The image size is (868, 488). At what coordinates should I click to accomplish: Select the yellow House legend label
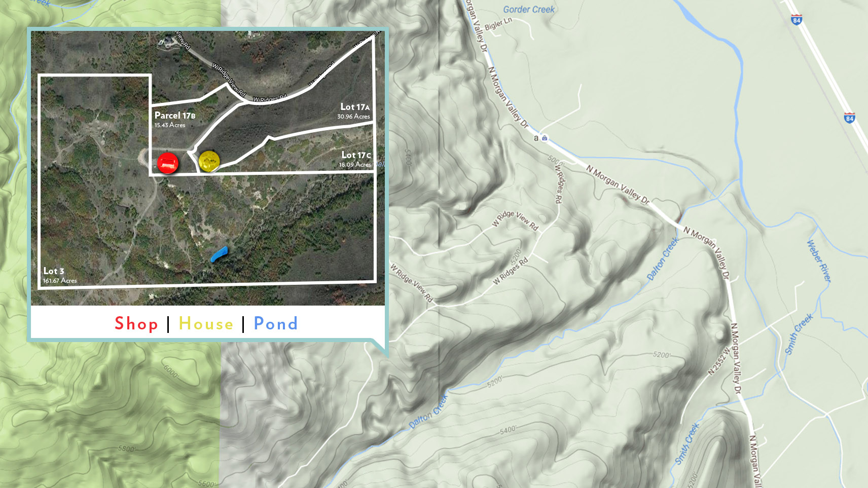coord(206,323)
